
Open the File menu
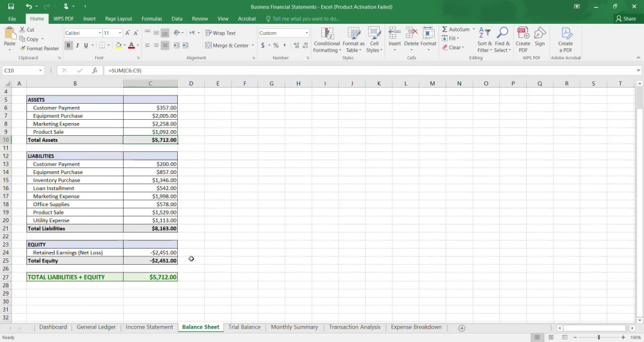(12, 19)
